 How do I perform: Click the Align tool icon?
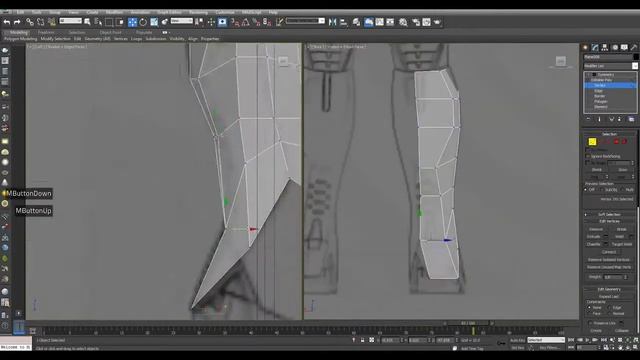[343, 22]
